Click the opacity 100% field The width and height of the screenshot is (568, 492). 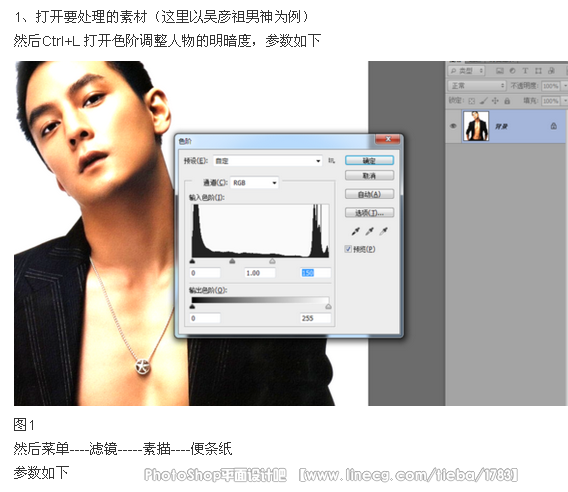click(x=551, y=86)
